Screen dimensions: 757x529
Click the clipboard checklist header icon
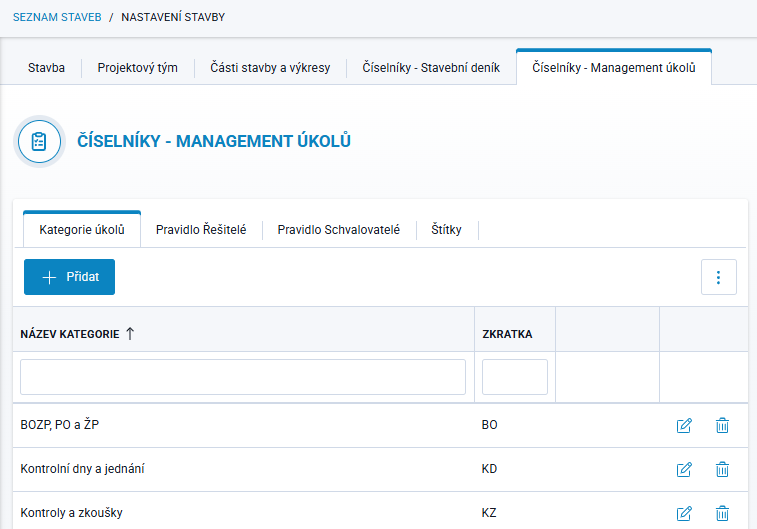click(39, 141)
